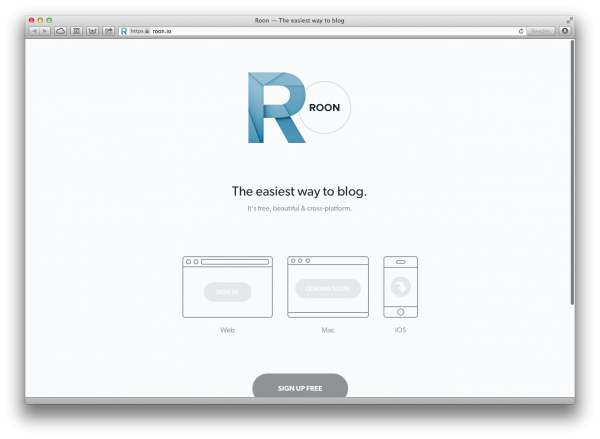Image resolution: width=600 pixels, height=439 pixels.
Task: Reload the page with the refresh icon
Action: pos(521,31)
